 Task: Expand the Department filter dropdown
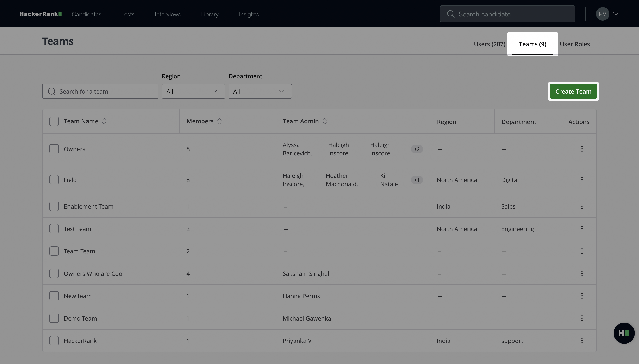coord(260,91)
